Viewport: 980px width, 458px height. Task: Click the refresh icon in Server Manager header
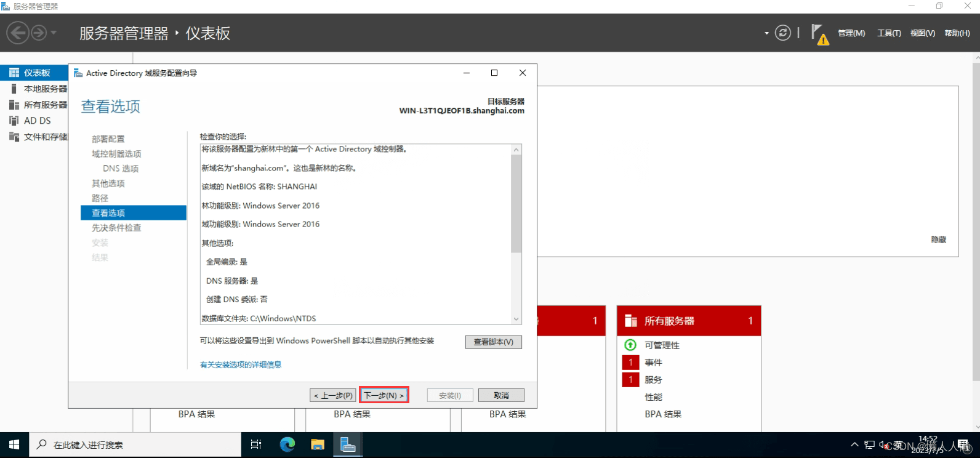[782, 33]
